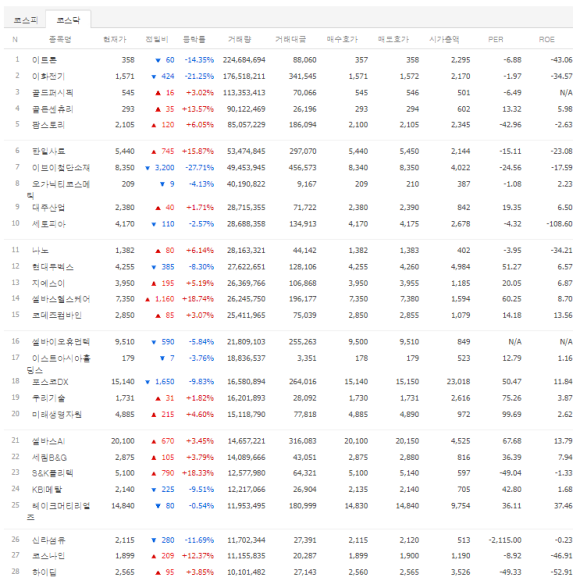Viewport: 580px width, 581px height.
Task: Open stock 포스코DX in row 18
Action: (x=50, y=382)
